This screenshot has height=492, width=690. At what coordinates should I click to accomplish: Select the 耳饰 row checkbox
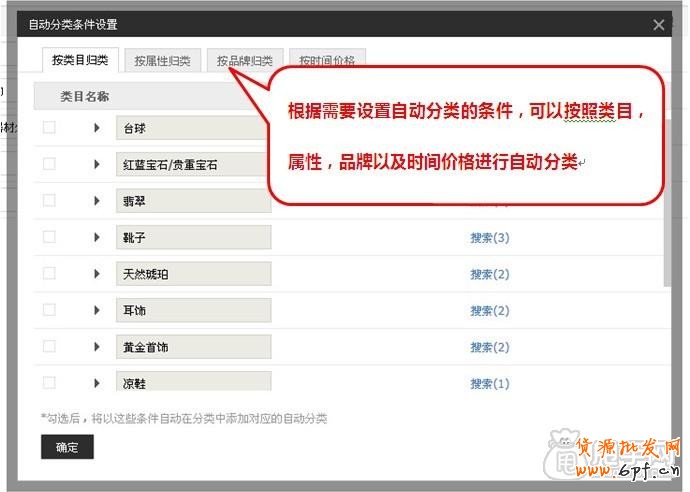(x=49, y=310)
